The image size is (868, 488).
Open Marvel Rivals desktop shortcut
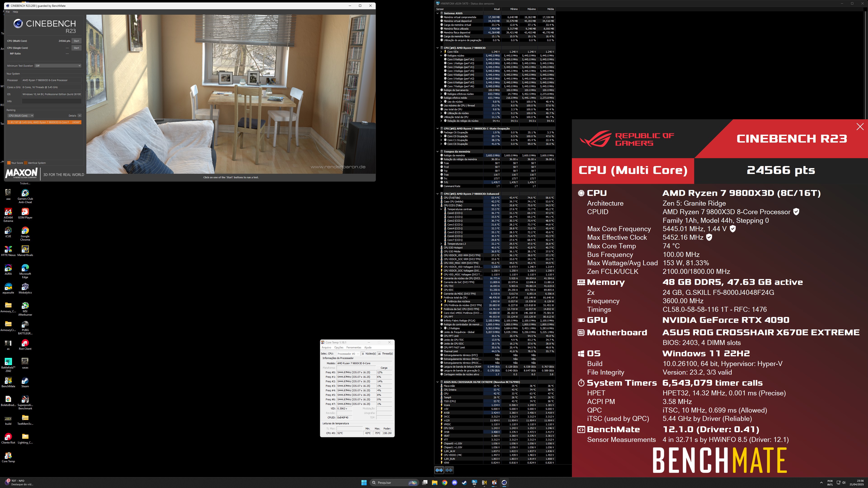(25, 251)
